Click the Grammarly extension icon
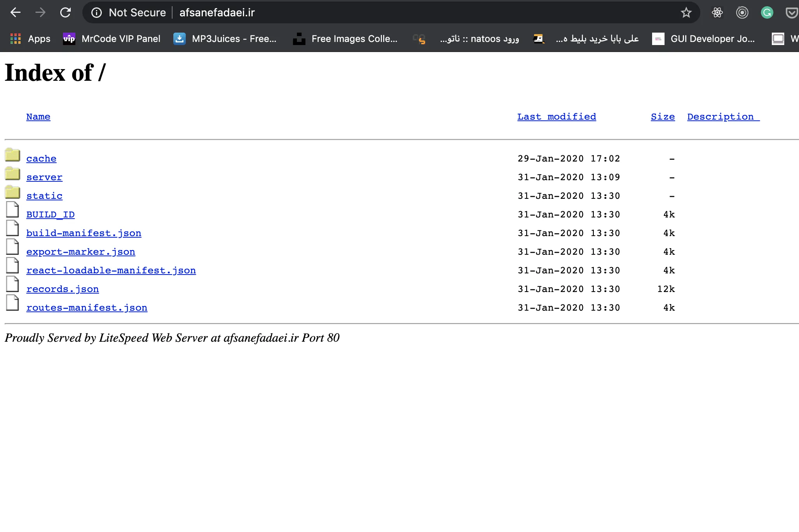This screenshot has width=799, height=532. click(767, 12)
